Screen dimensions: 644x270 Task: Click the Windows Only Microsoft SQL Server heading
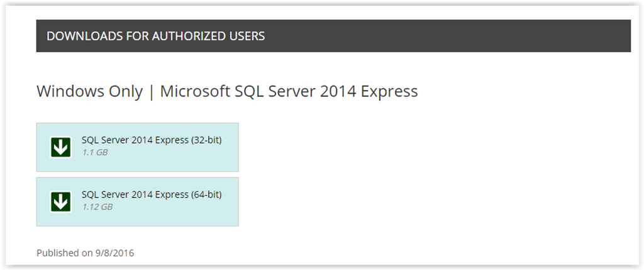[227, 91]
